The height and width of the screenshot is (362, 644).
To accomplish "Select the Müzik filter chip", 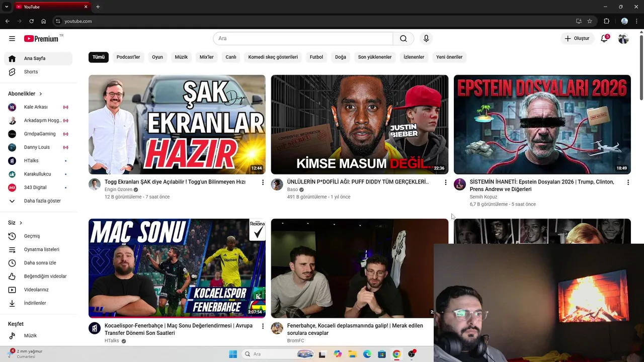I will (x=181, y=57).
